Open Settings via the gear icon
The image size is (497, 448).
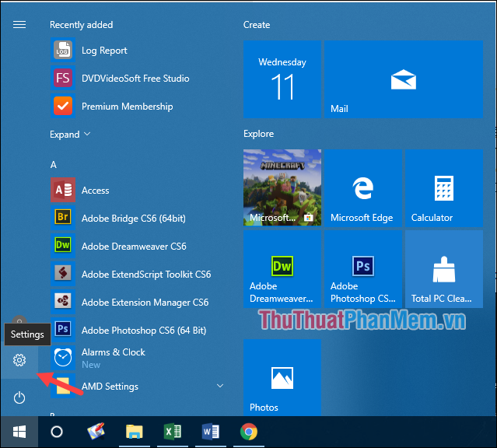click(19, 360)
